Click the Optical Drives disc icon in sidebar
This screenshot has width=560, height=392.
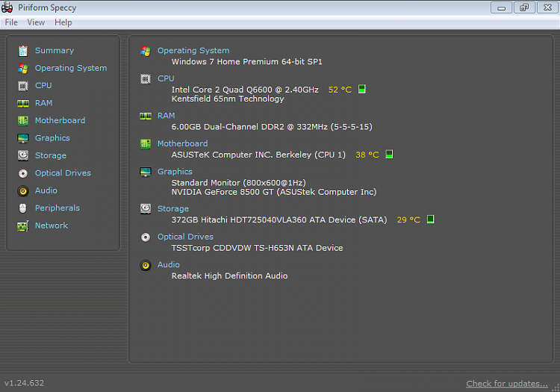coord(23,173)
